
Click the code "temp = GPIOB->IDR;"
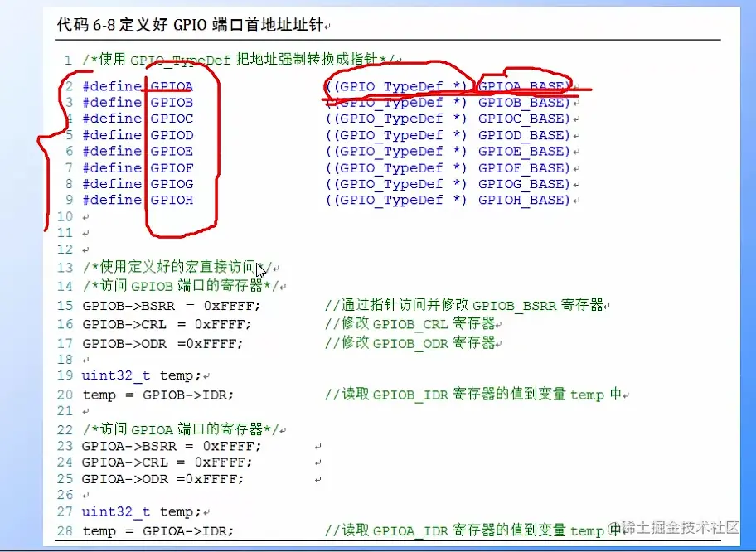158,395
